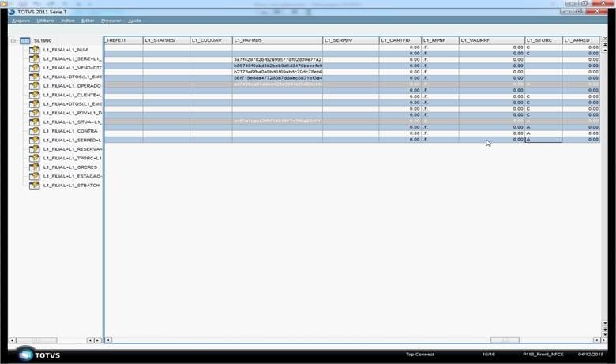This screenshot has height=364, width=616.
Task: Click the PAFMD5 hash cell starting with b2373e
Action: pyautogui.click(x=277, y=72)
